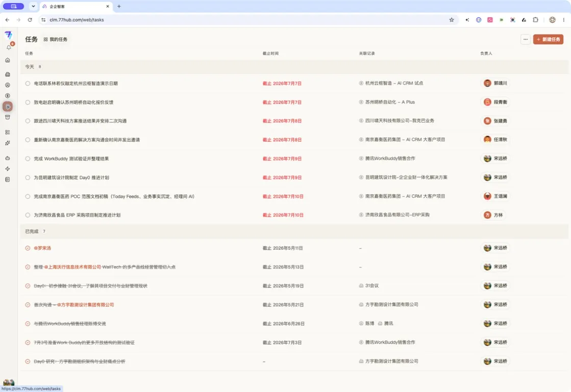Click assignee chip 方林
This screenshot has width=571, height=392.
coord(493,215)
